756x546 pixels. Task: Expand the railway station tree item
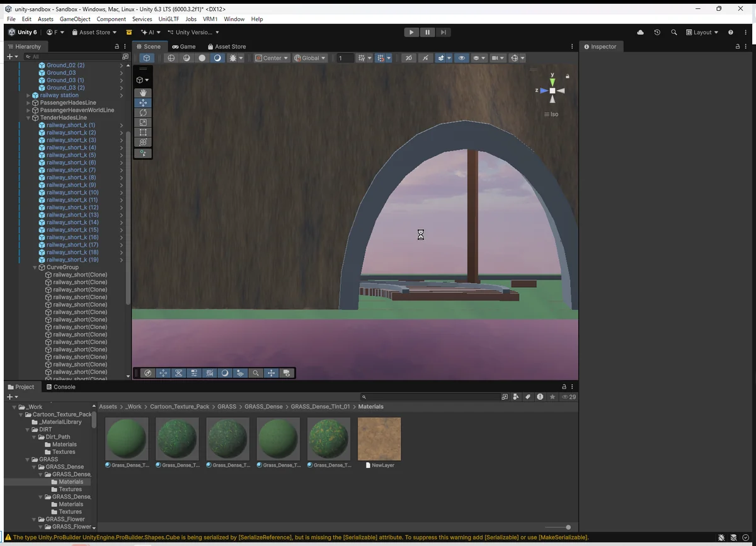click(28, 95)
